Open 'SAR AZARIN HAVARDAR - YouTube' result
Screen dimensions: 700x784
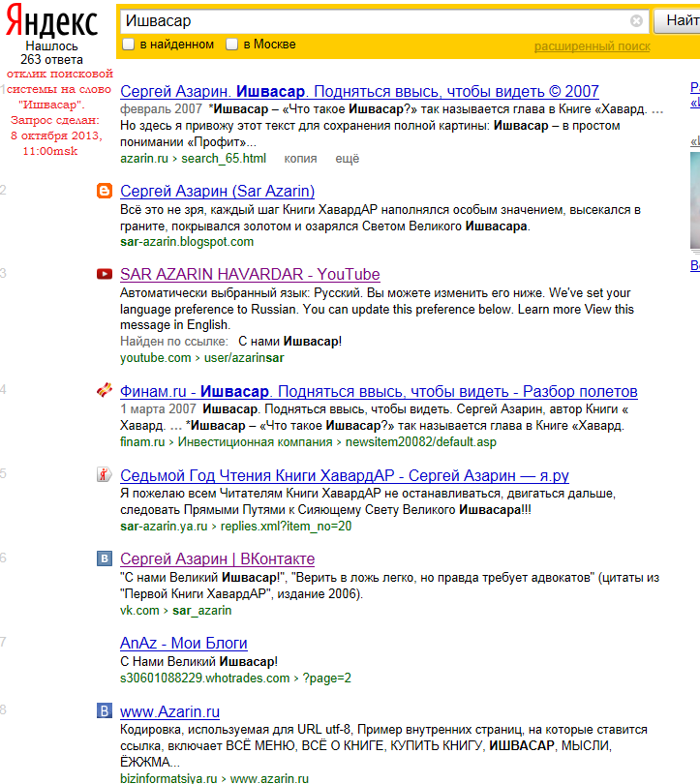250,275
